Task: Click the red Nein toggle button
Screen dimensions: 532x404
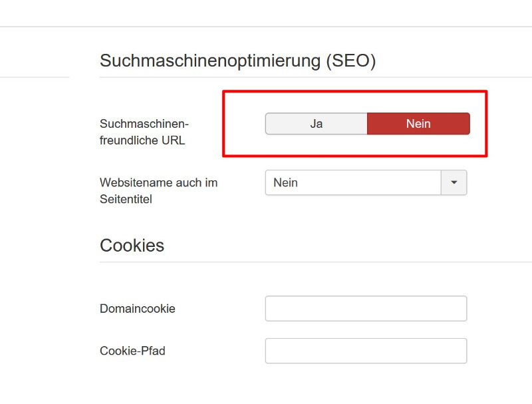Action: tap(418, 124)
